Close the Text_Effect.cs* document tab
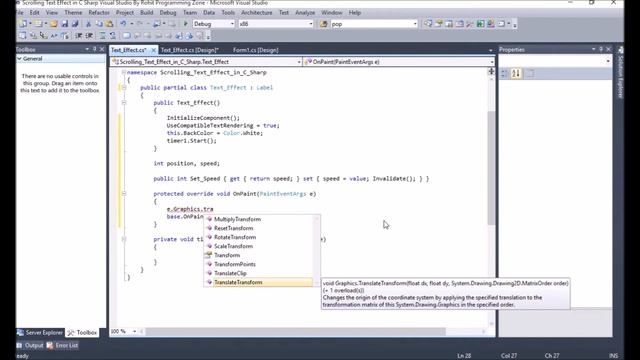Image resolution: width=640 pixels, height=360 pixels. (153, 50)
